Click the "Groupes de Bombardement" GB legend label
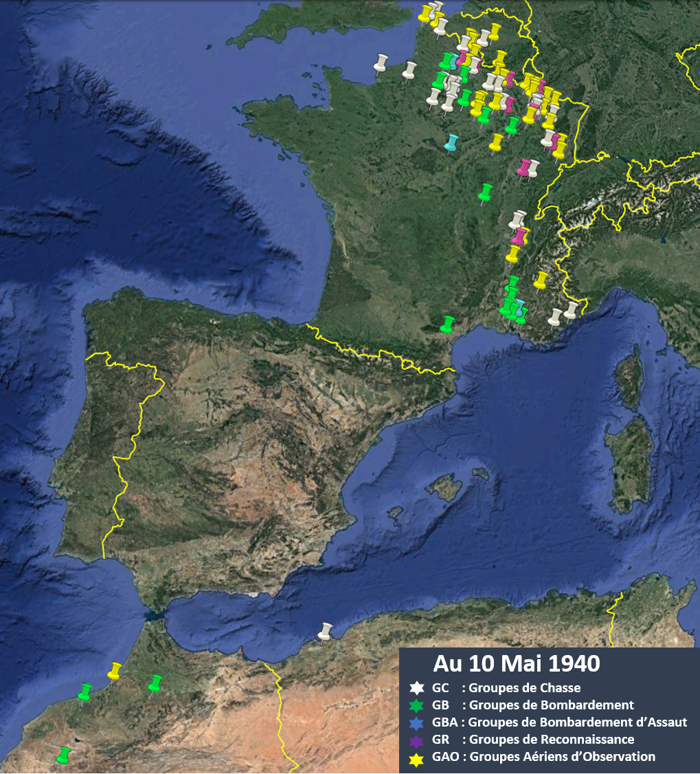700x774 pixels. click(x=551, y=705)
